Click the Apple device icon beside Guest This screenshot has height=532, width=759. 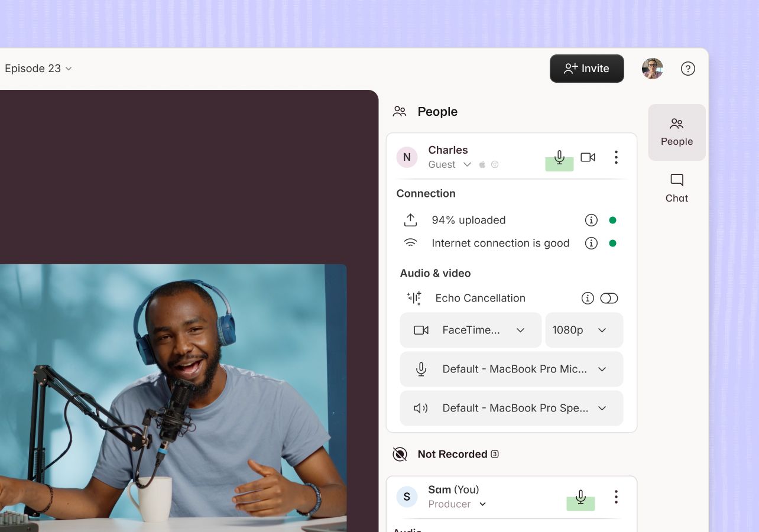click(x=482, y=164)
